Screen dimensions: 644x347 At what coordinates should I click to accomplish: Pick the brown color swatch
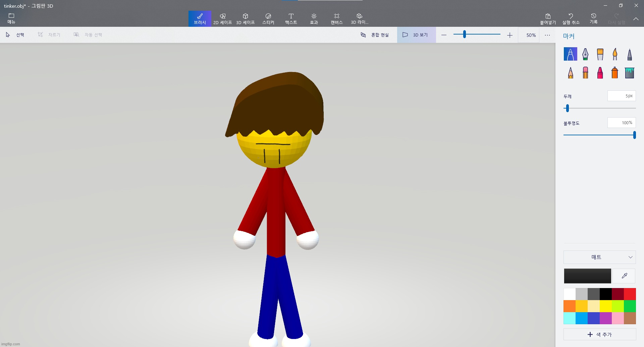[630, 318]
